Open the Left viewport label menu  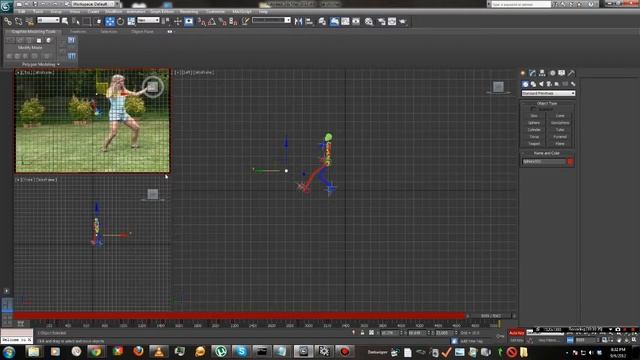[x=187, y=73]
